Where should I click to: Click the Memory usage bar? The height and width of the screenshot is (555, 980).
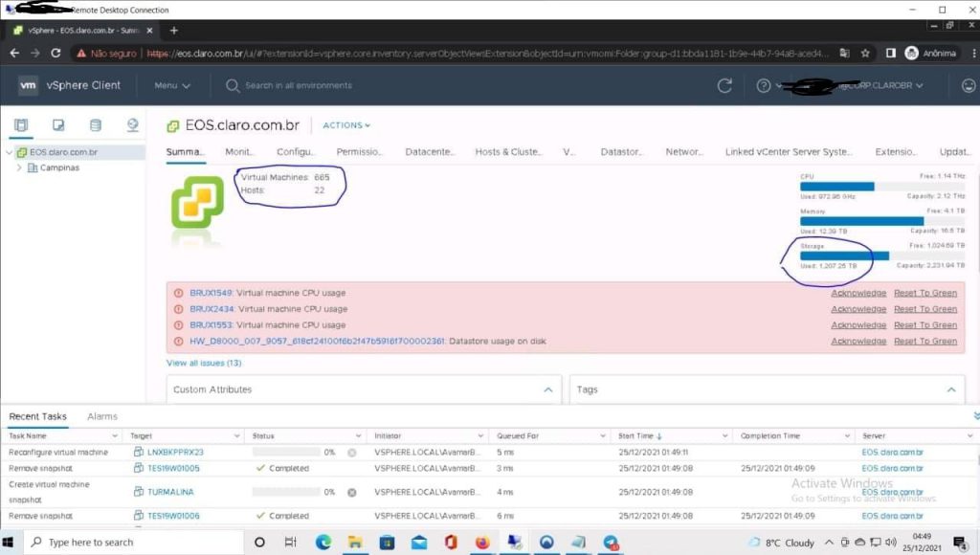[882, 221]
